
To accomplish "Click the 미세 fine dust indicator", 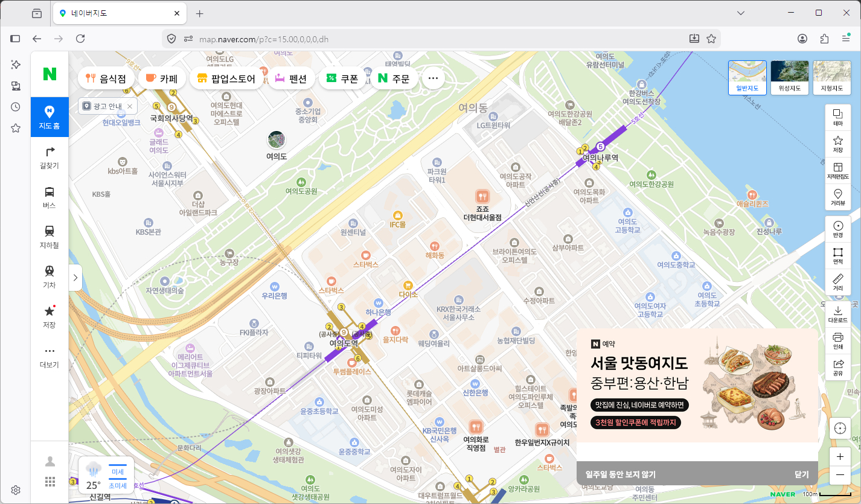I will (118, 471).
